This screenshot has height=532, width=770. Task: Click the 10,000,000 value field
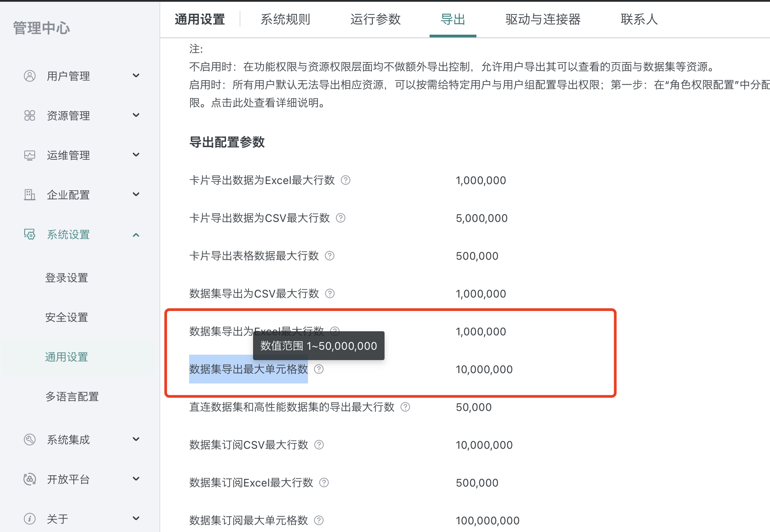tap(484, 369)
